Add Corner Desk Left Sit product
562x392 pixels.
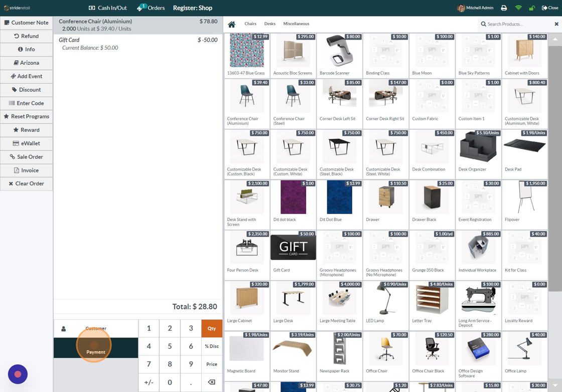(339, 103)
